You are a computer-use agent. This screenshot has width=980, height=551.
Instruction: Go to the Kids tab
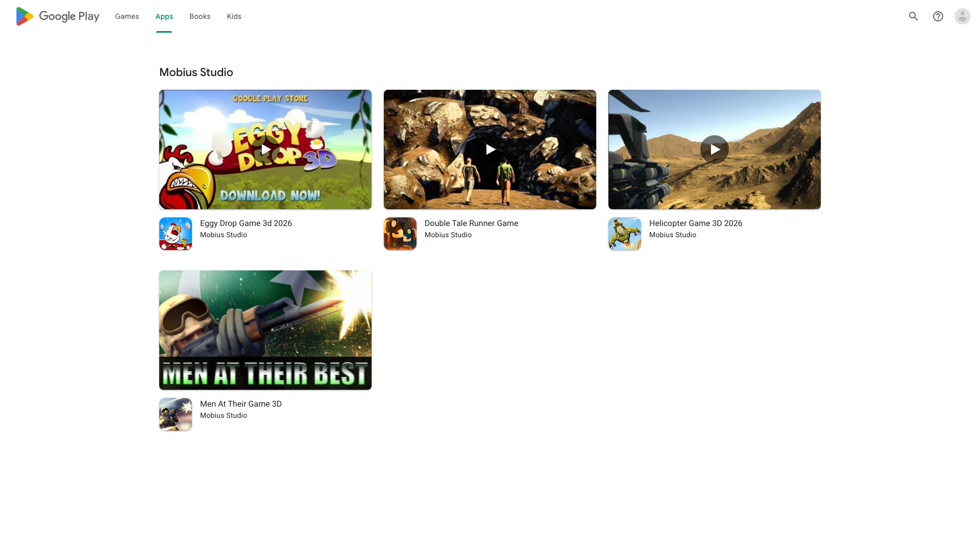pos(234,16)
